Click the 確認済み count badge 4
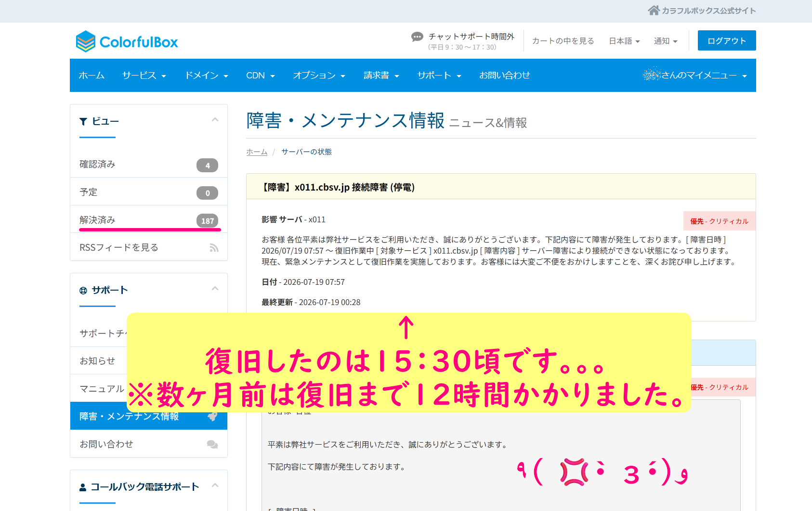 (207, 165)
